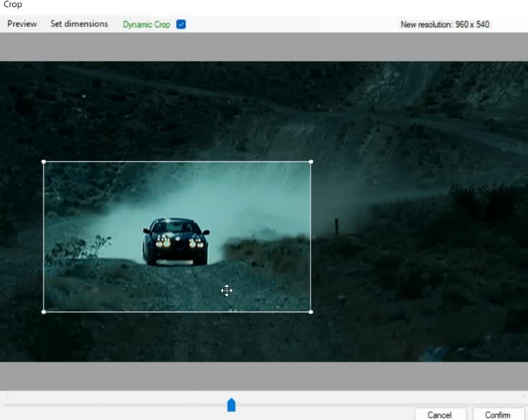This screenshot has width=528, height=420.
Task: Click the Preview menu item
Action: point(22,24)
